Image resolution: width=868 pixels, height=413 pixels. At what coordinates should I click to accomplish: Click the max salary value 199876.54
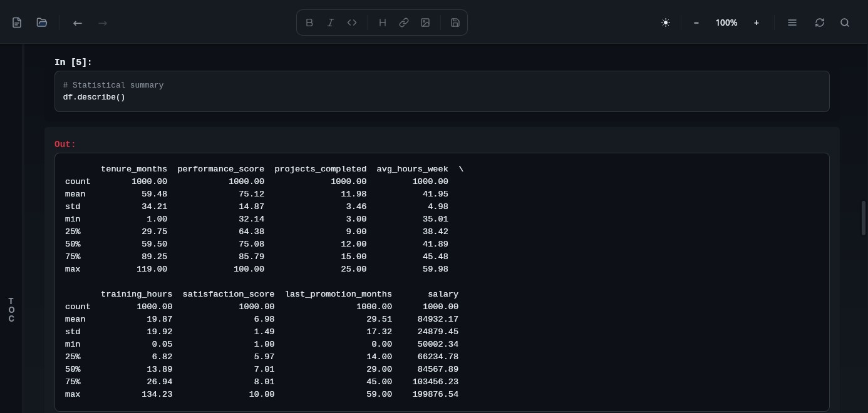pos(436,394)
